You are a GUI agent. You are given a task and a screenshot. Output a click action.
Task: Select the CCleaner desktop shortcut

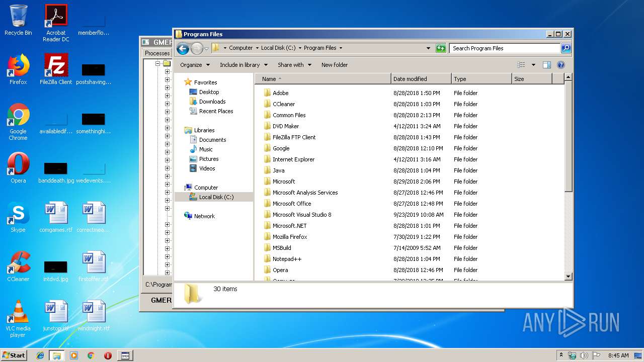click(x=18, y=266)
